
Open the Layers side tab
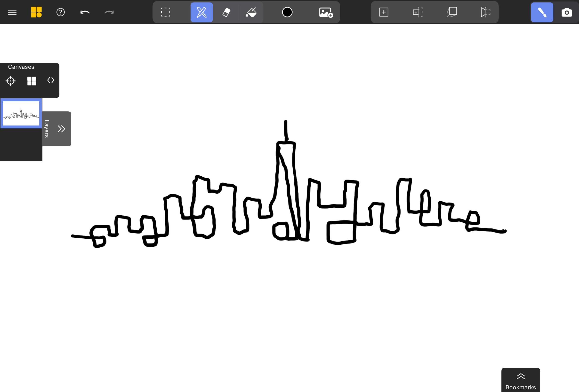[x=47, y=129]
